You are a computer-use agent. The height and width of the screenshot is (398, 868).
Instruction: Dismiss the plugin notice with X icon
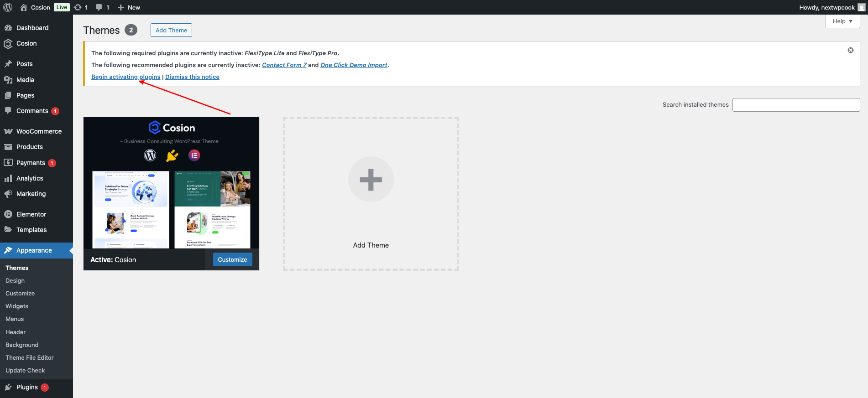(x=851, y=50)
